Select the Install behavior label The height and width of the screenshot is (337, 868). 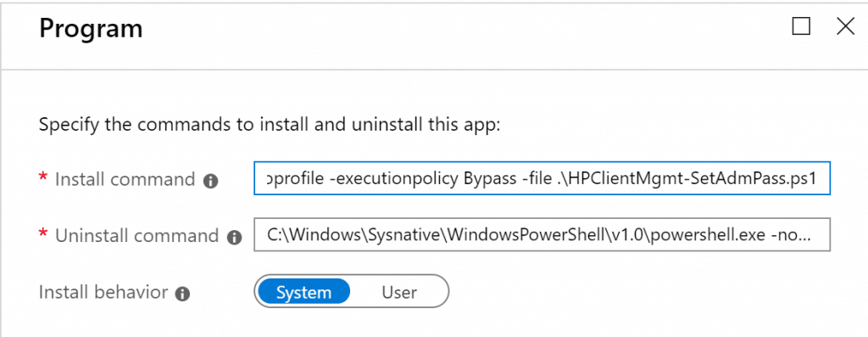click(x=103, y=291)
